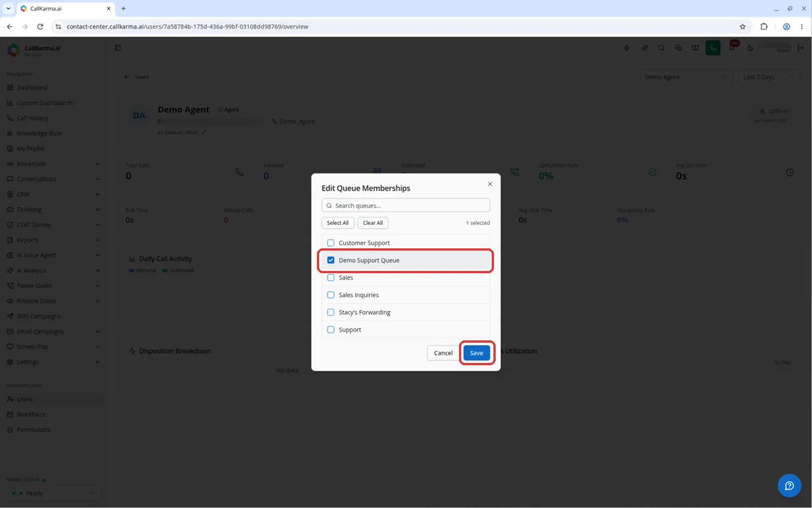Open the green phone dialer icon
This screenshot has width=812, height=508.
(713, 48)
